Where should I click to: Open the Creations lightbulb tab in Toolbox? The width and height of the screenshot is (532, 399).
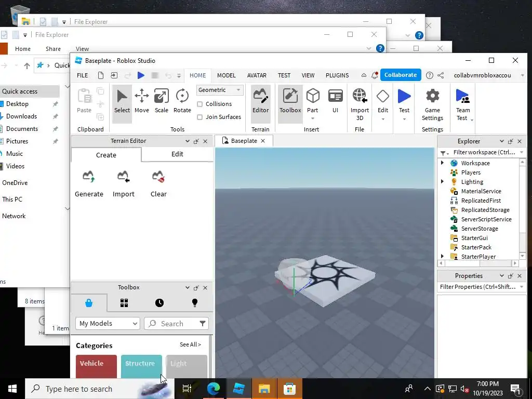[195, 303]
